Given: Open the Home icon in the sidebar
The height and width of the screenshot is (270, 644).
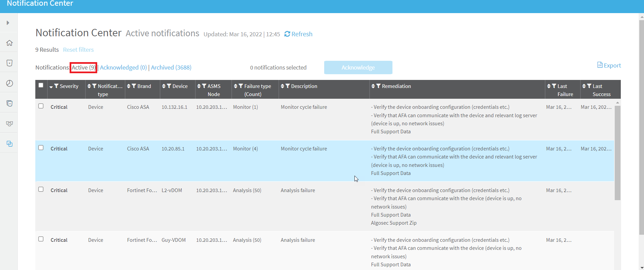Looking at the screenshot, I should click(9, 43).
